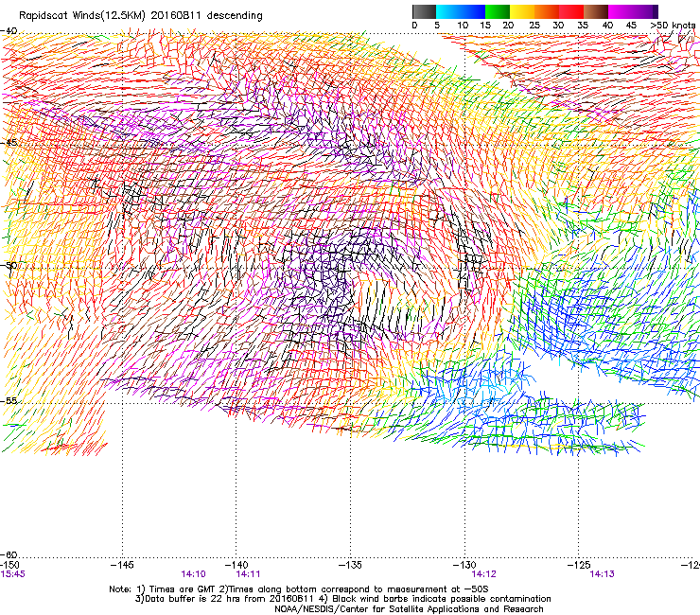Click the purple 14:10 time stamp

[193, 574]
